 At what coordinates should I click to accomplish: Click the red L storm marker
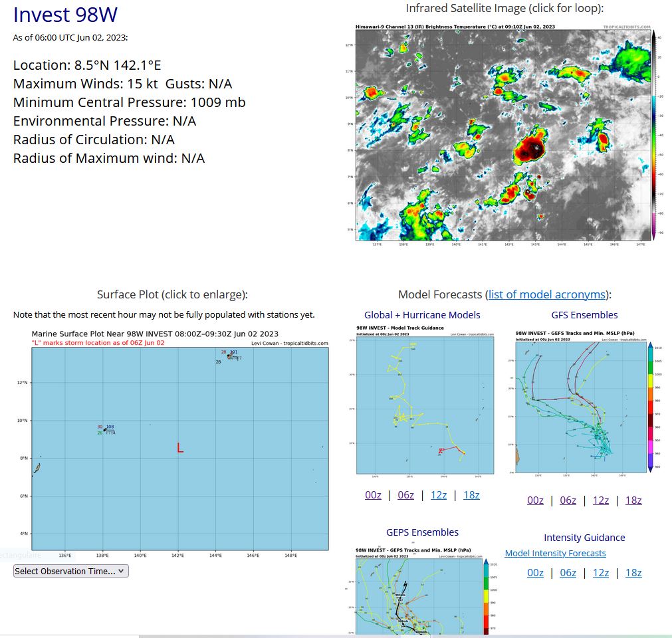(179, 448)
